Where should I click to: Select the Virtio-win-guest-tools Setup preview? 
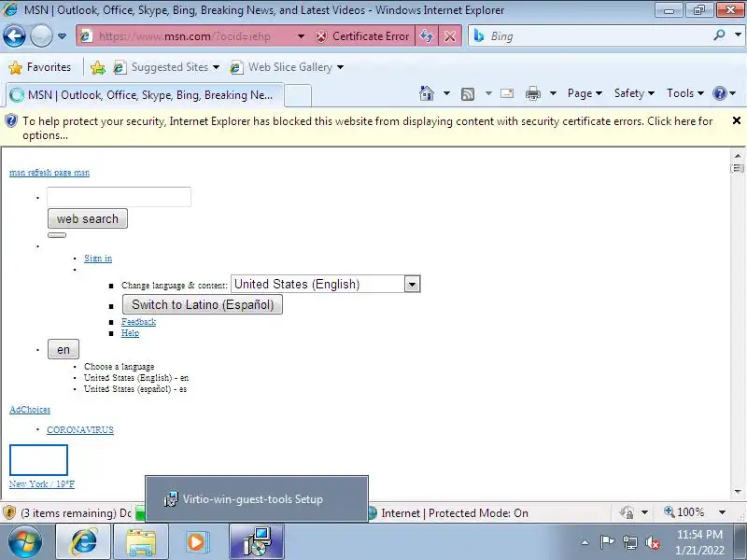[257, 498]
